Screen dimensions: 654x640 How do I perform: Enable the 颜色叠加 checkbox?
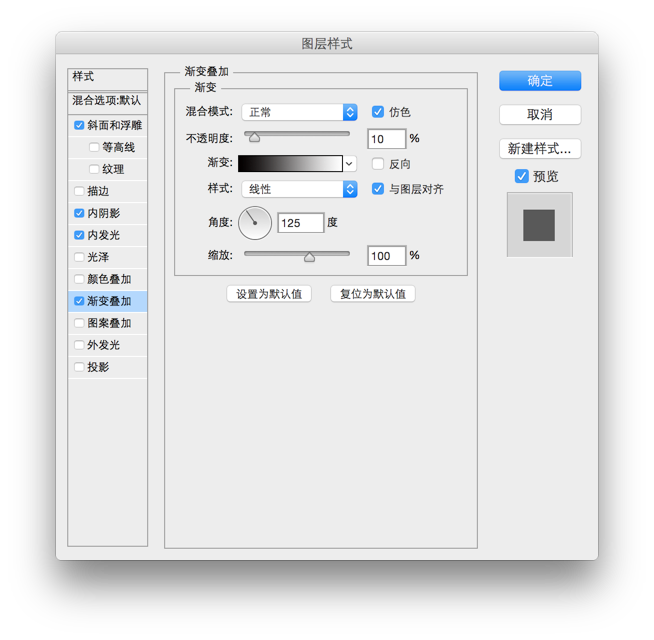79,279
